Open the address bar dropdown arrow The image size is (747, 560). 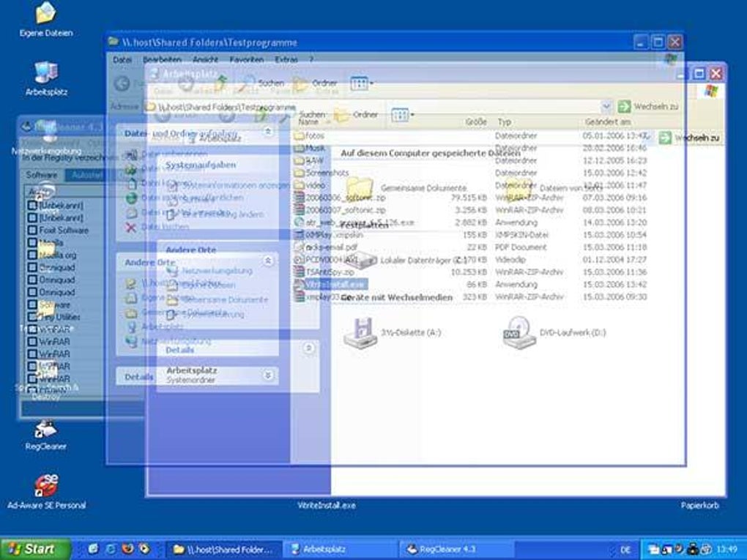tap(606, 106)
